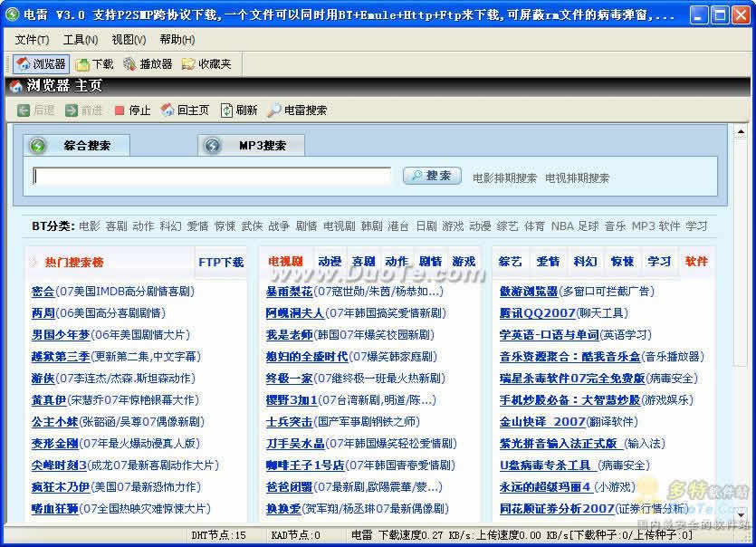Open the 终极一家 drama link
This screenshot has height=547, width=756.
290,379
